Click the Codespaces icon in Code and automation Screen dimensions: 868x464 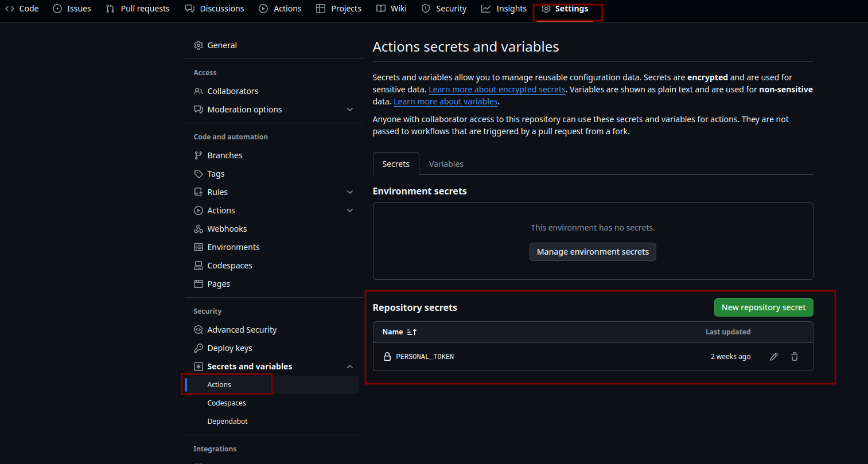[198, 266]
